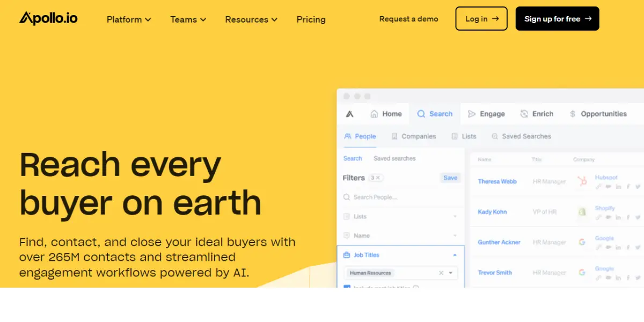Click the chat icon in Trevor Smith's row
This screenshot has width=644, height=322.
click(x=609, y=278)
